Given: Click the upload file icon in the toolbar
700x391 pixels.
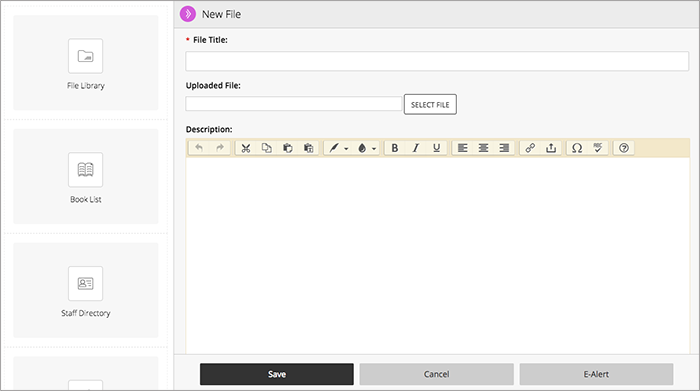Looking at the screenshot, I should click(551, 148).
